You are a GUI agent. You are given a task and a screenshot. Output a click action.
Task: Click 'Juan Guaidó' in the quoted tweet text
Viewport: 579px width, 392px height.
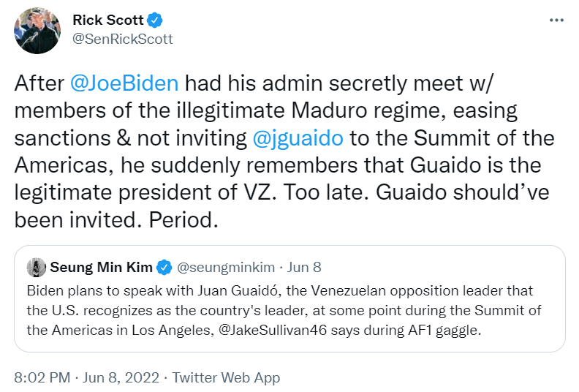point(238,291)
